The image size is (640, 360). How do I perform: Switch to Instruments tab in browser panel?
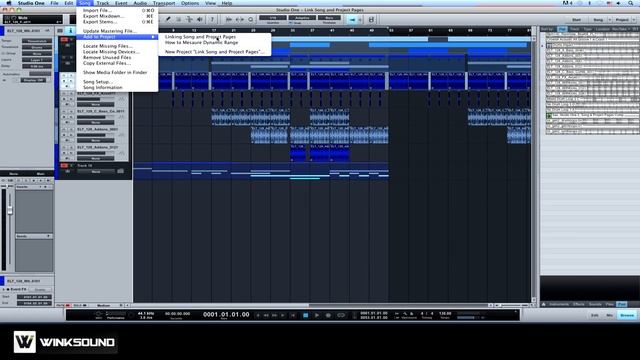pos(559,304)
